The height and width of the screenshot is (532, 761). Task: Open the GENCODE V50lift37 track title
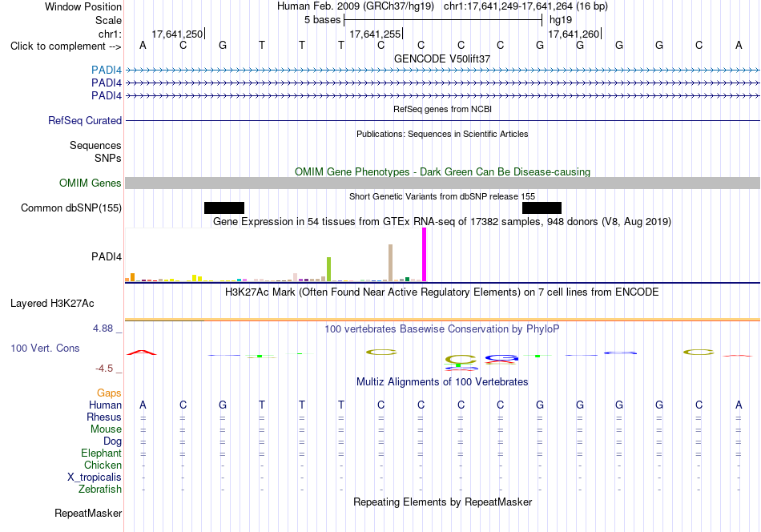(442, 58)
